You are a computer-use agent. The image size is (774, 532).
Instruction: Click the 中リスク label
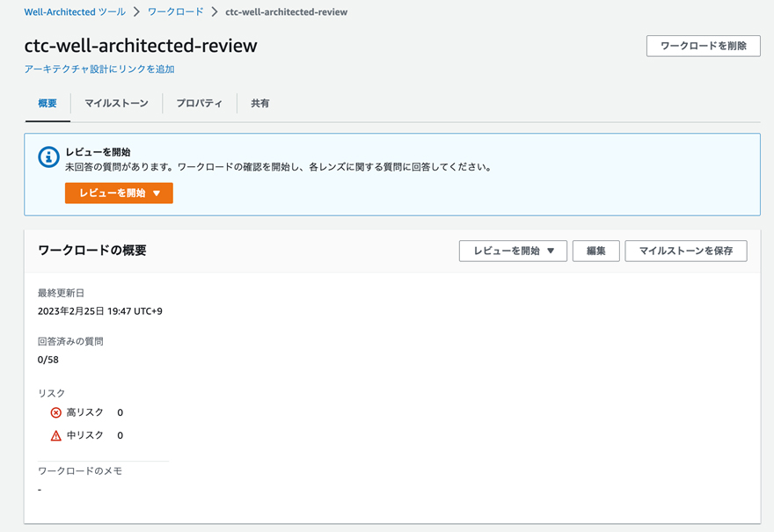[85, 435]
